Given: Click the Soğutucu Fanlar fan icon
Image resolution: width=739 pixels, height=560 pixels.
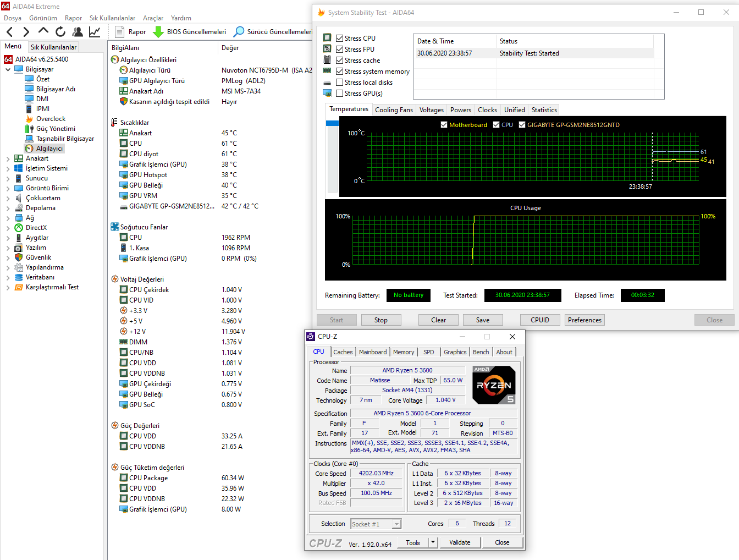Looking at the screenshot, I should (115, 227).
